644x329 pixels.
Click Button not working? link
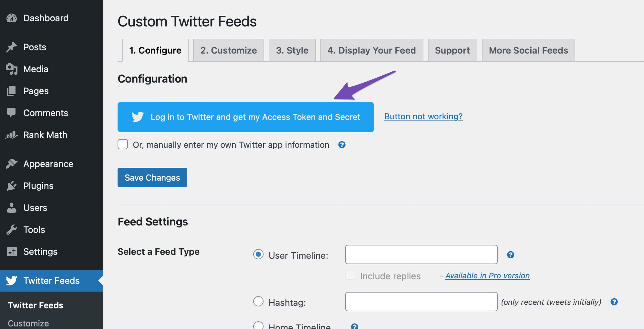pos(423,116)
